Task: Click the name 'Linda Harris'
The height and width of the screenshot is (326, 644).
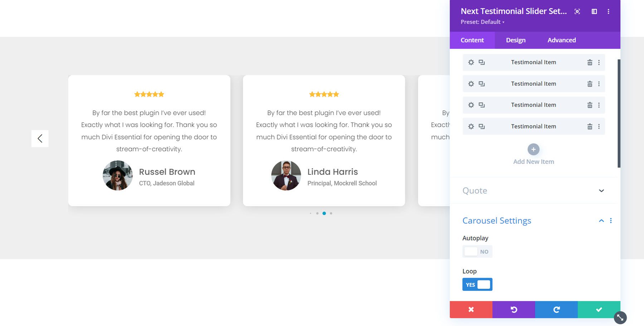Action: pyautogui.click(x=333, y=172)
